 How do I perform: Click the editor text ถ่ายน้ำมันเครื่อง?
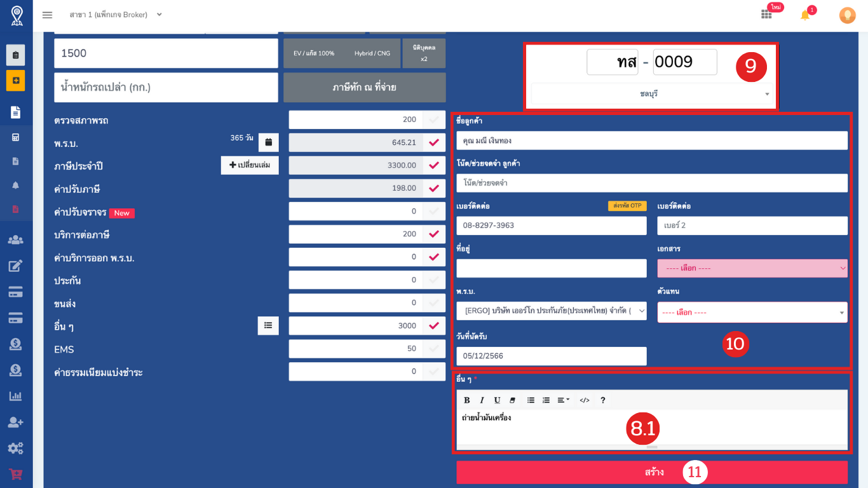pos(486,417)
